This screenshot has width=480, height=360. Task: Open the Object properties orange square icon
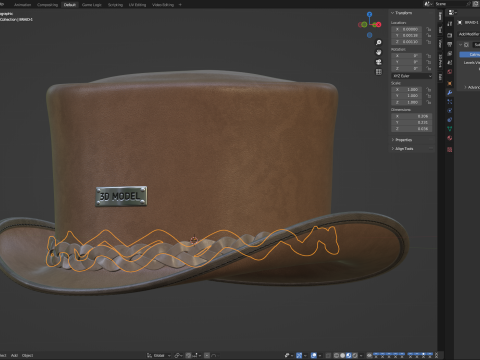450,83
